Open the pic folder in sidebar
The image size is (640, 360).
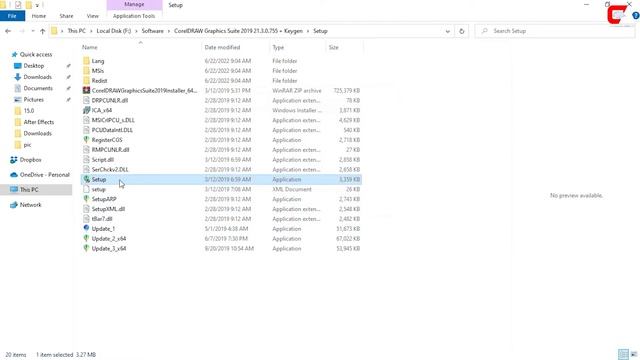tap(27, 145)
